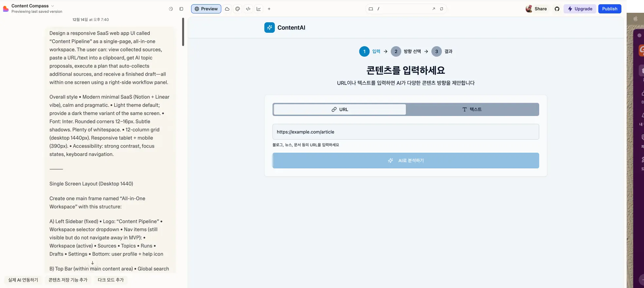Click the user avatar next to Share
The width and height of the screenshot is (644, 288).
point(529,9)
